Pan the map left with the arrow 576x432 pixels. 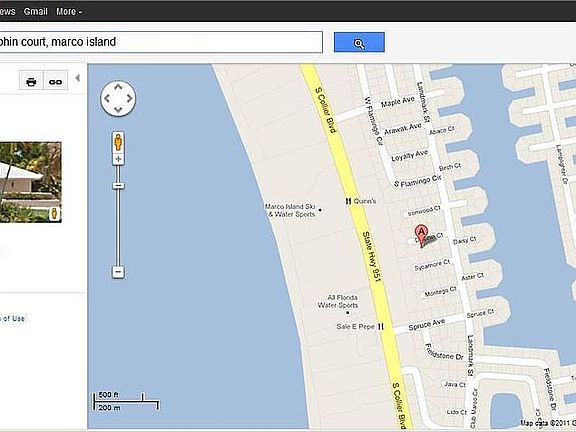(x=107, y=98)
